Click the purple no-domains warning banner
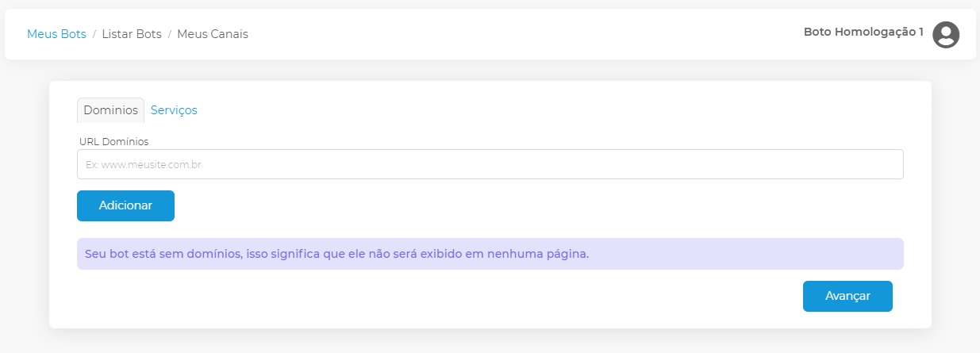Viewport: 980px width, 353px height. pos(490,254)
